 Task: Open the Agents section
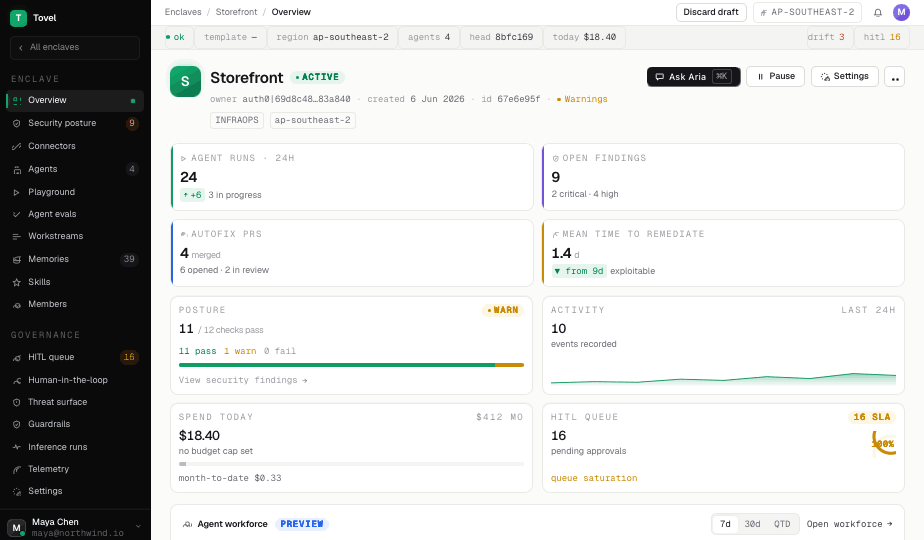point(75,169)
